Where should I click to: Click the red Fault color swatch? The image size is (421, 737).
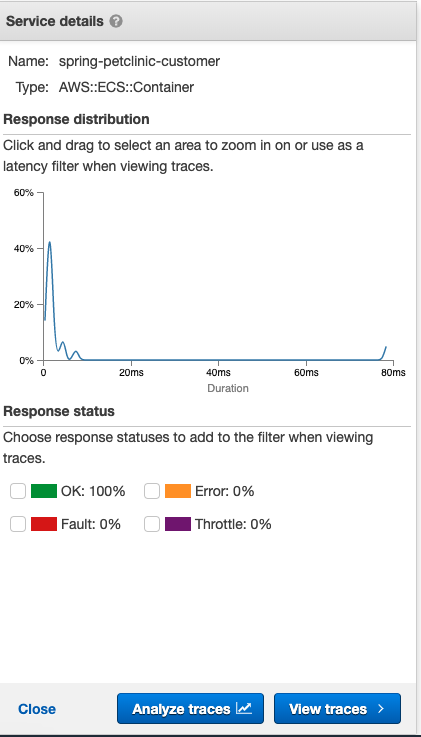[44, 524]
